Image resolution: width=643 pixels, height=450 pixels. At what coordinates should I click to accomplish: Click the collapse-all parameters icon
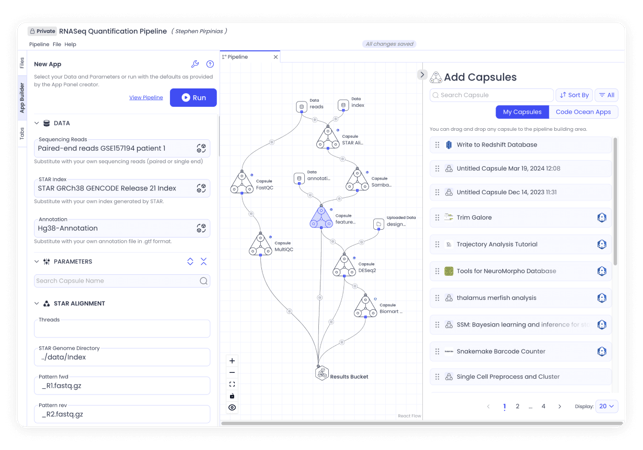point(204,261)
